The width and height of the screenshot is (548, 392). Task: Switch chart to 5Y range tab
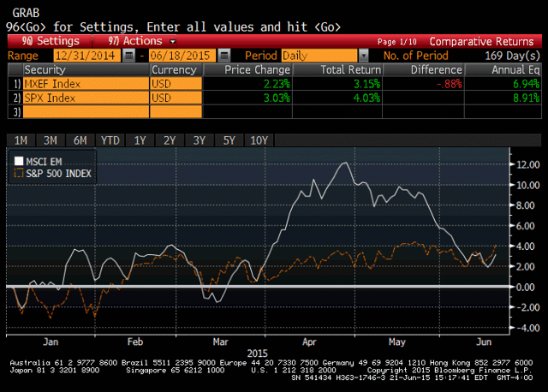(x=229, y=140)
